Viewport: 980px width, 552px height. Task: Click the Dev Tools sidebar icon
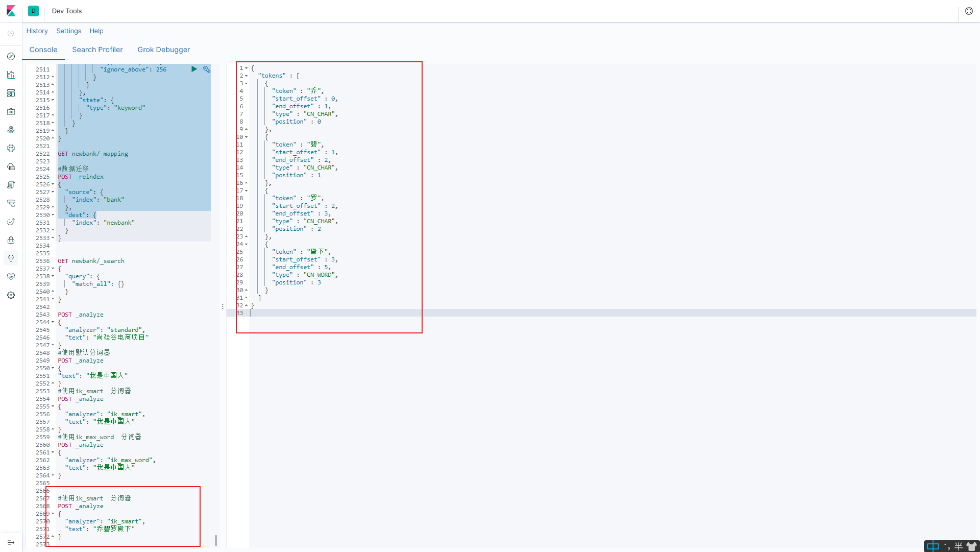click(11, 258)
